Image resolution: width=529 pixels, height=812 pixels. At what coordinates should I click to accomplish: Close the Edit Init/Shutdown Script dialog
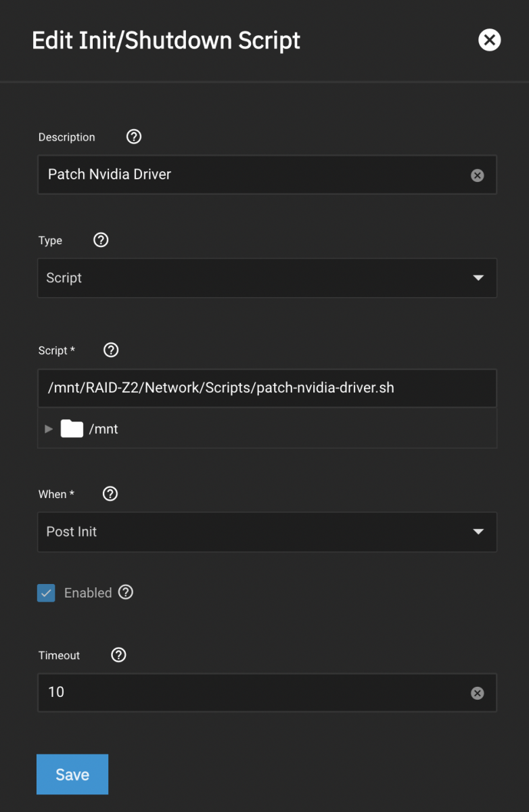point(489,40)
